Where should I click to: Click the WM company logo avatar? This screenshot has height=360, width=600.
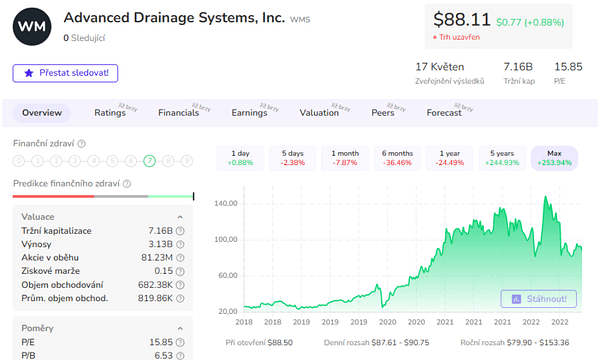[32, 26]
